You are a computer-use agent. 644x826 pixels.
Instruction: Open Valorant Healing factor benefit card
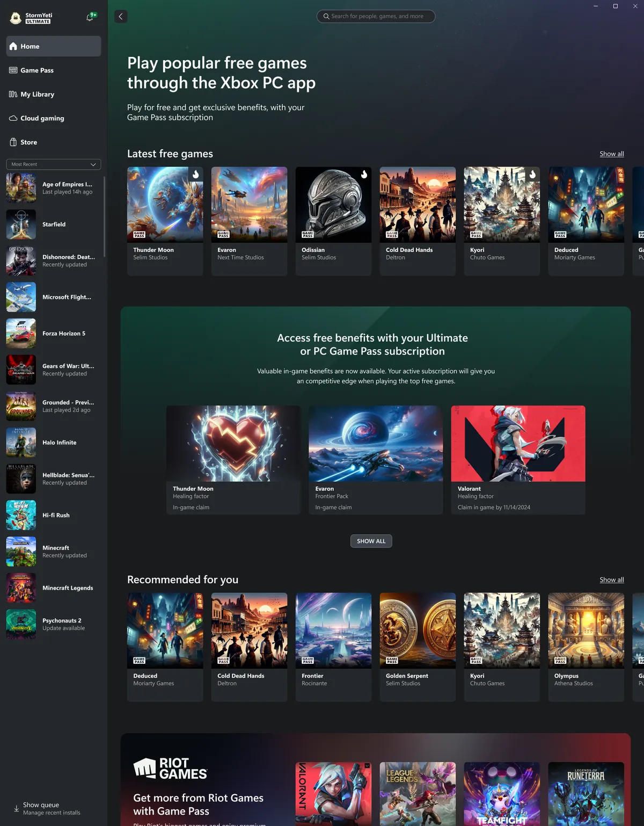[x=518, y=460]
